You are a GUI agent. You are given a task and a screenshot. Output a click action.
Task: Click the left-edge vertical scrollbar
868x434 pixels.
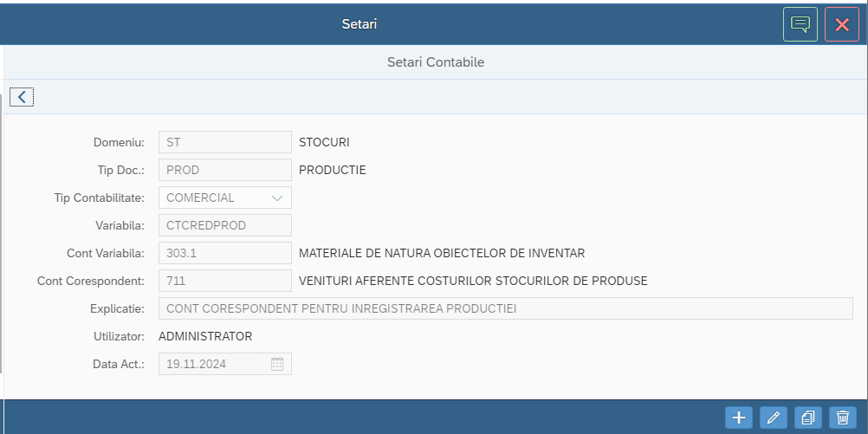(x=1, y=232)
